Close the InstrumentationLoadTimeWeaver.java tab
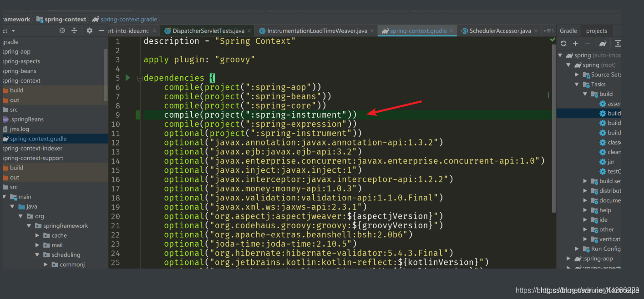Image resolution: width=644 pixels, height=299 pixels. (x=372, y=31)
